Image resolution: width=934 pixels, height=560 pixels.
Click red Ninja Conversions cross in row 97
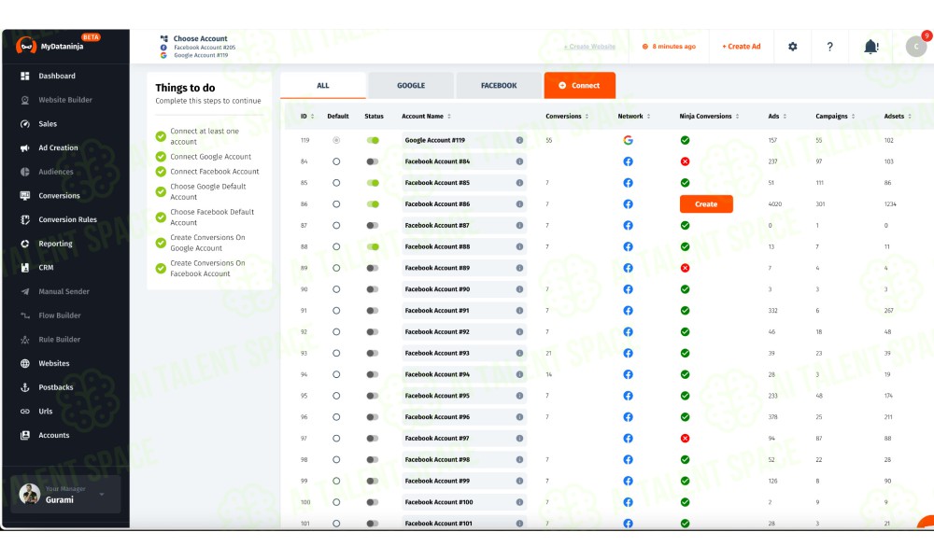point(685,439)
